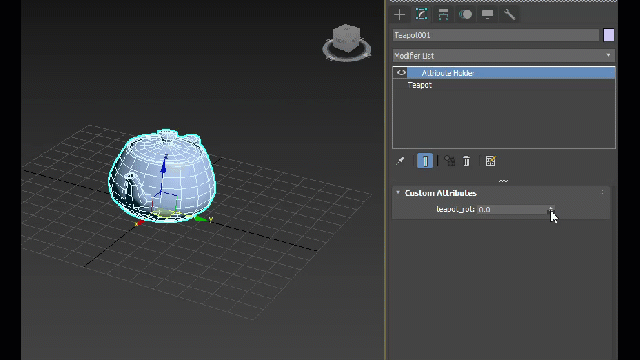Click the rollout grip dots on Custom Attributes

(x=602, y=193)
